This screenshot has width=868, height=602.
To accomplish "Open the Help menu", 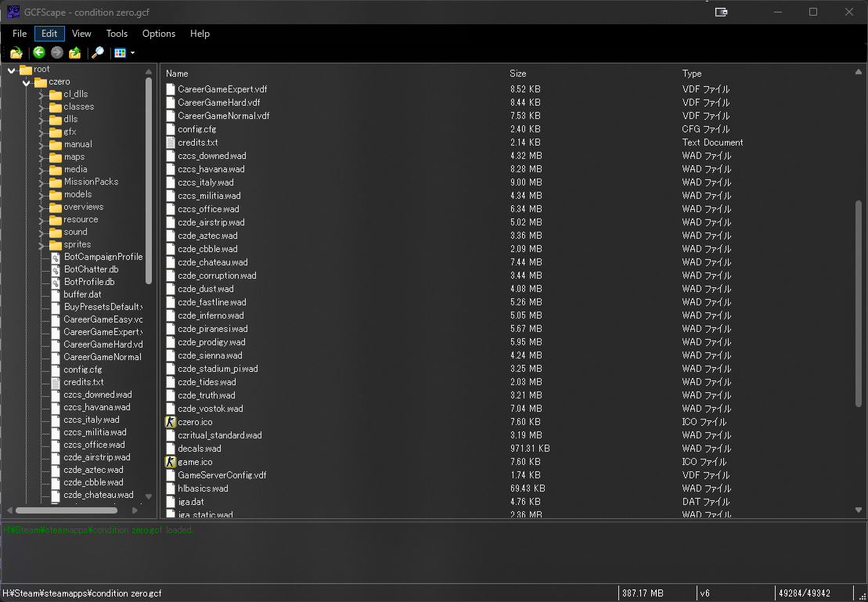I will [200, 34].
